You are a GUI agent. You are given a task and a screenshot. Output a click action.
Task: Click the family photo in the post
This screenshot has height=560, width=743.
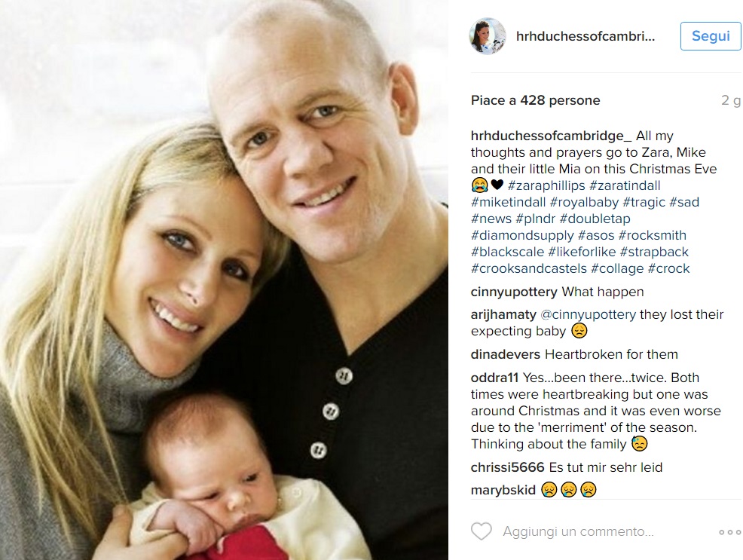(224, 280)
